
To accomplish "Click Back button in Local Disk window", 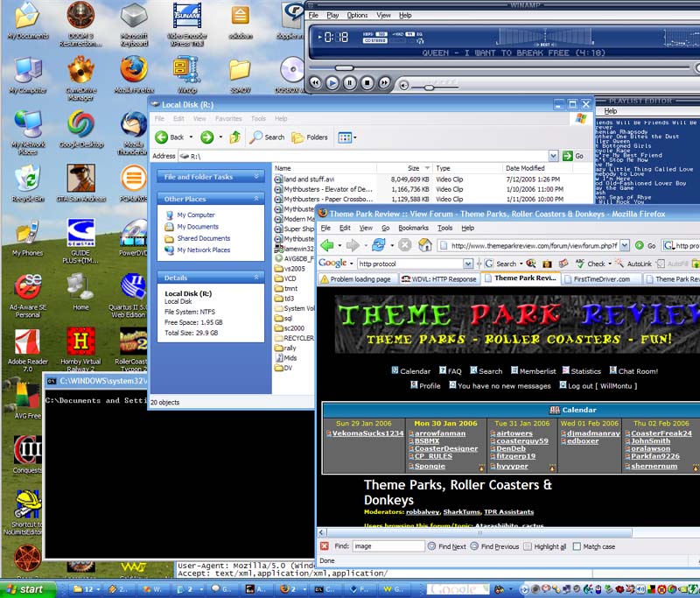I will pos(170,137).
